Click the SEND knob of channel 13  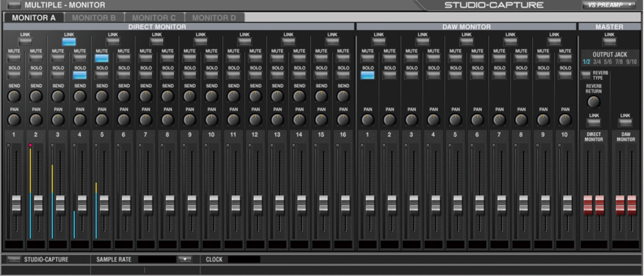[277, 96]
